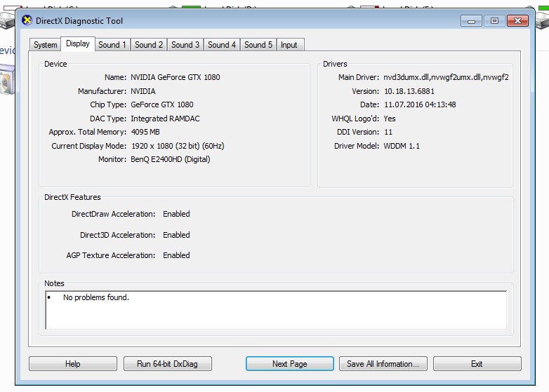Click display mode '1920 x 1080 (32 bit) (60Hz)'
Screen dimensions: 549x392
point(178,146)
